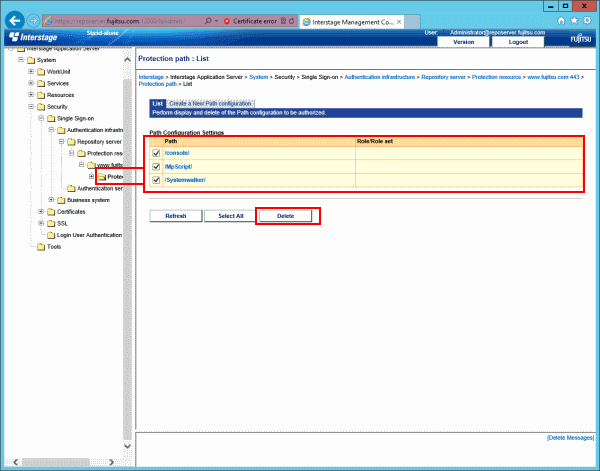Screen dimensions: 600x471
Task: Click the tree panel scroll up arrow
Action: pyautogui.click(x=127, y=59)
